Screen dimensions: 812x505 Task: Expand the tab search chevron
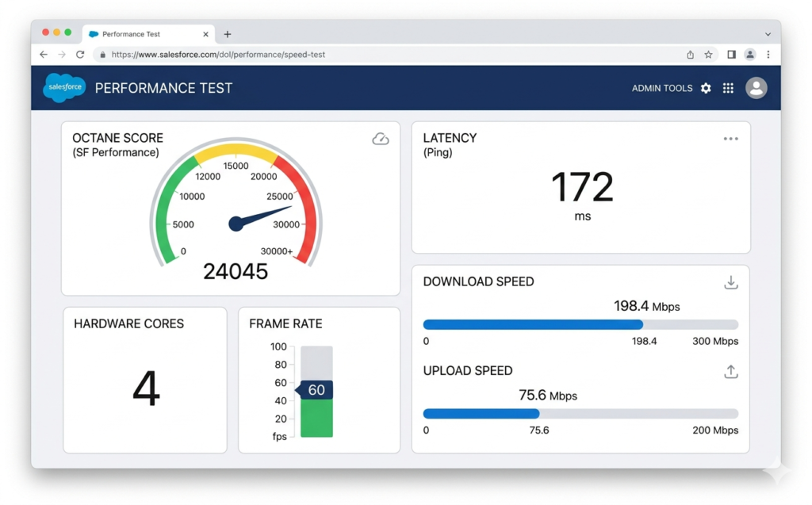point(768,34)
